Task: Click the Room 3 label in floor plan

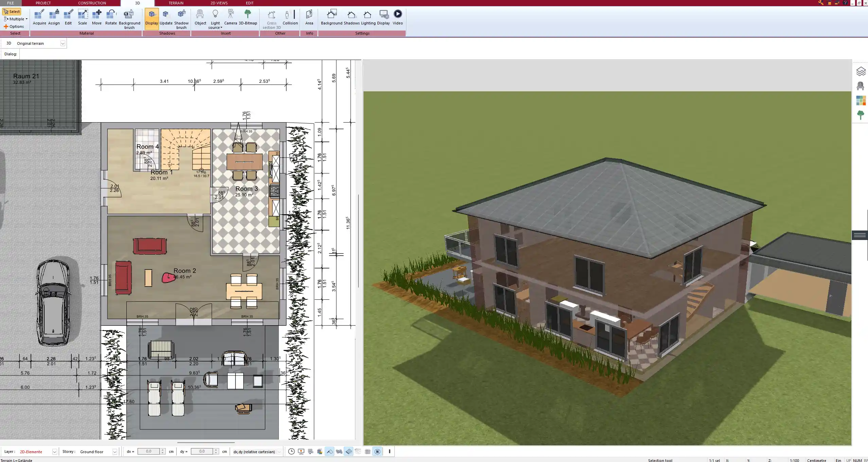Action: click(x=247, y=188)
